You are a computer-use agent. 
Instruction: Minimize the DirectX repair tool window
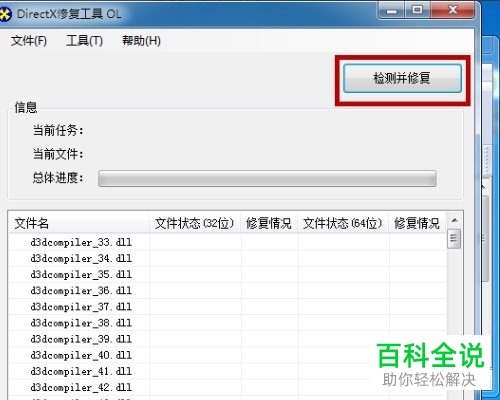pos(392,10)
